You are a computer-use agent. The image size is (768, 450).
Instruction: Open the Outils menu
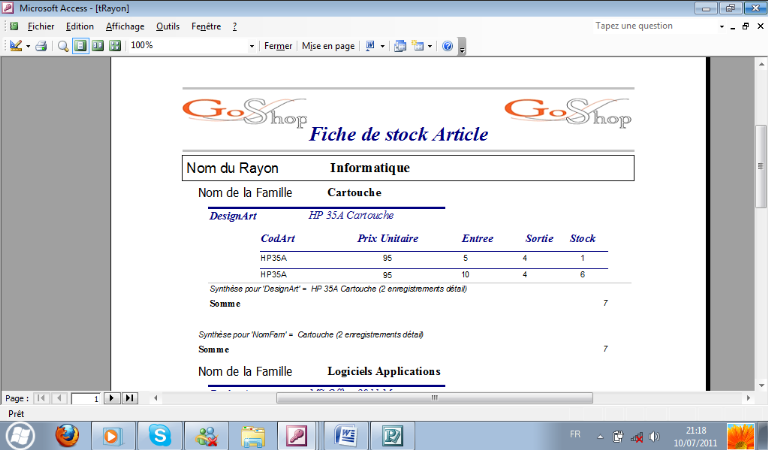click(x=168, y=26)
